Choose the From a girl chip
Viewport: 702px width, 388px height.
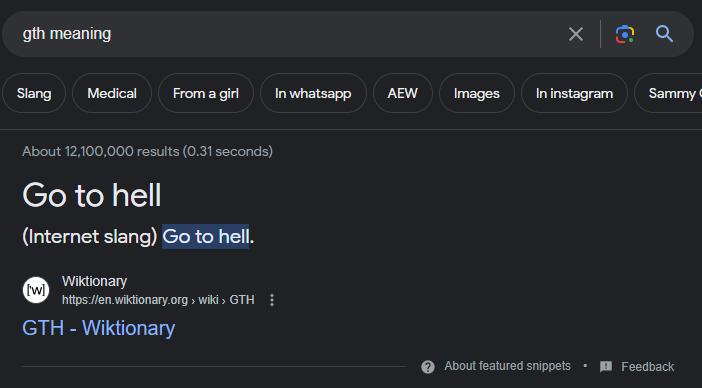(x=206, y=93)
